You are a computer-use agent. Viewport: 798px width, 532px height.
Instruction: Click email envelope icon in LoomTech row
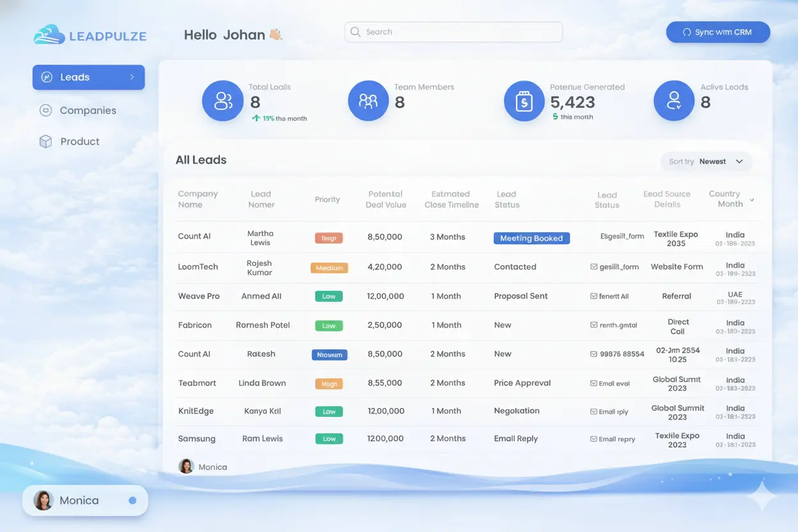(x=594, y=267)
